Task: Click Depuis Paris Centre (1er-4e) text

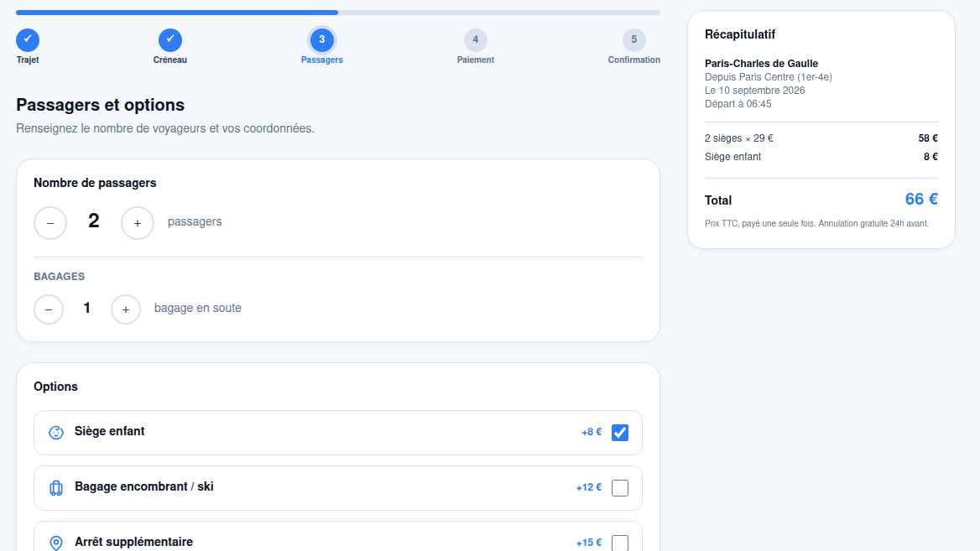Action: (769, 77)
